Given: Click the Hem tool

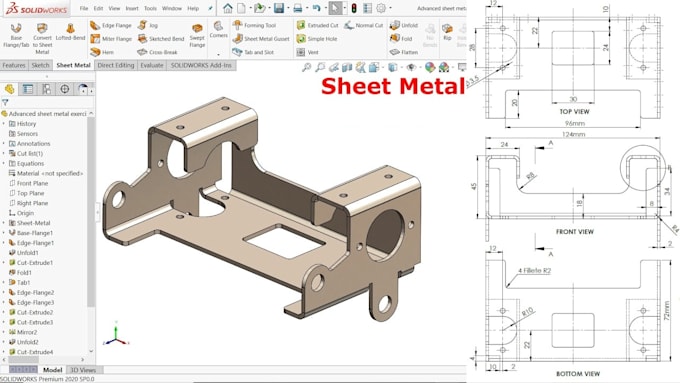Looking at the screenshot, I should pyautogui.click(x=102, y=52).
